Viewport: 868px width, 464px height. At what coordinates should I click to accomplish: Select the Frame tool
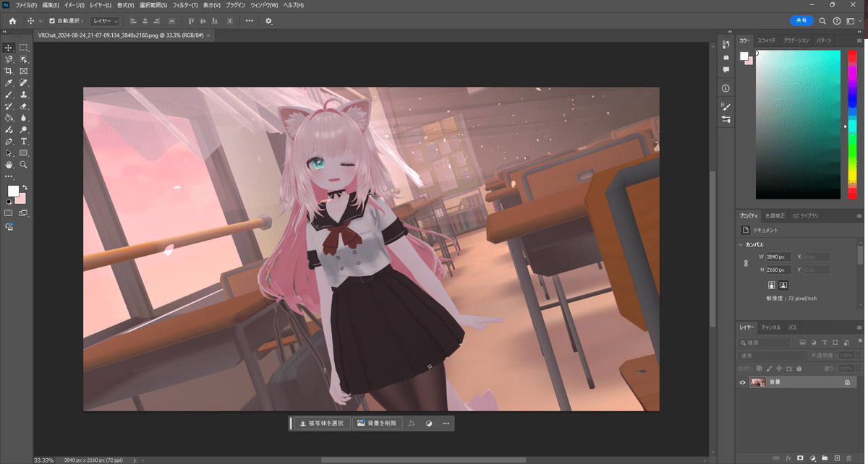(24, 71)
